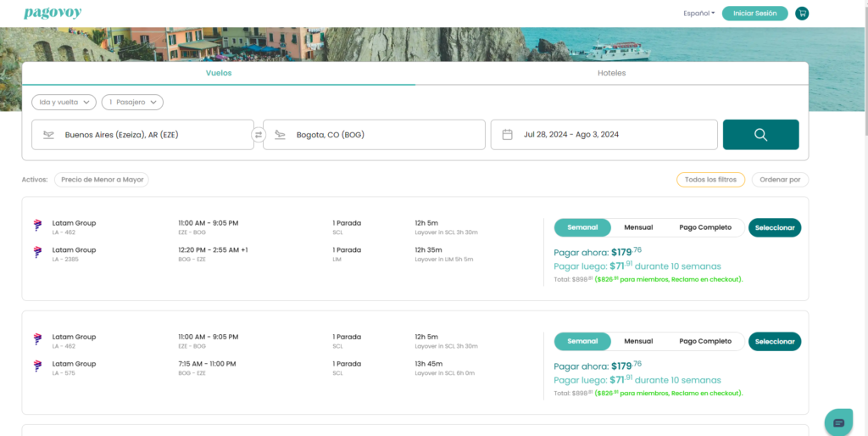
Task: Switch to the Hoteles tab
Action: tap(611, 73)
